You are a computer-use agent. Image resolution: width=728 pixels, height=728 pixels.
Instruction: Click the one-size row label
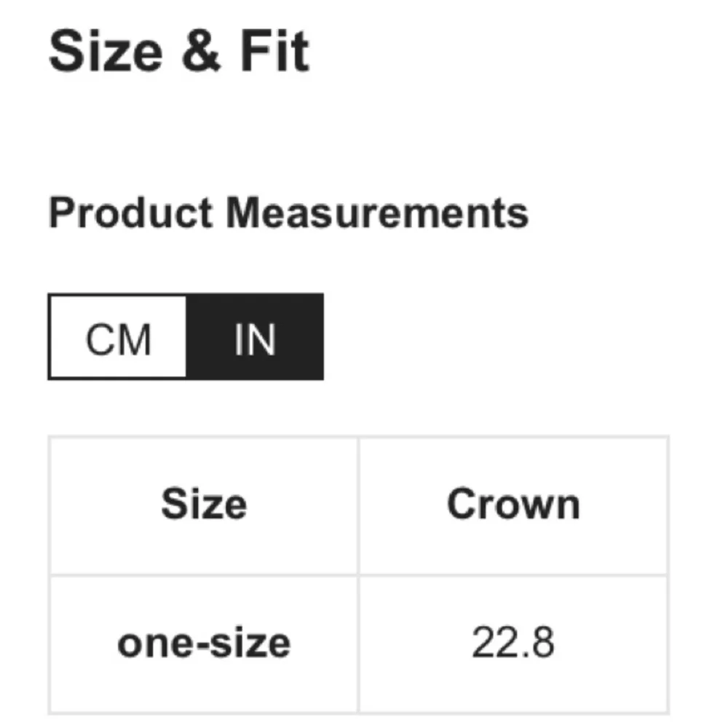[204, 643]
